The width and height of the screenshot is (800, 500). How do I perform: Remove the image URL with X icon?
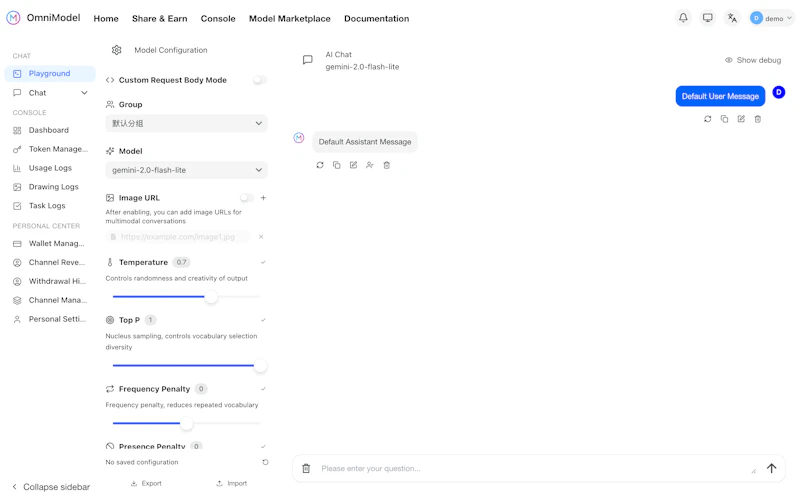click(x=261, y=237)
